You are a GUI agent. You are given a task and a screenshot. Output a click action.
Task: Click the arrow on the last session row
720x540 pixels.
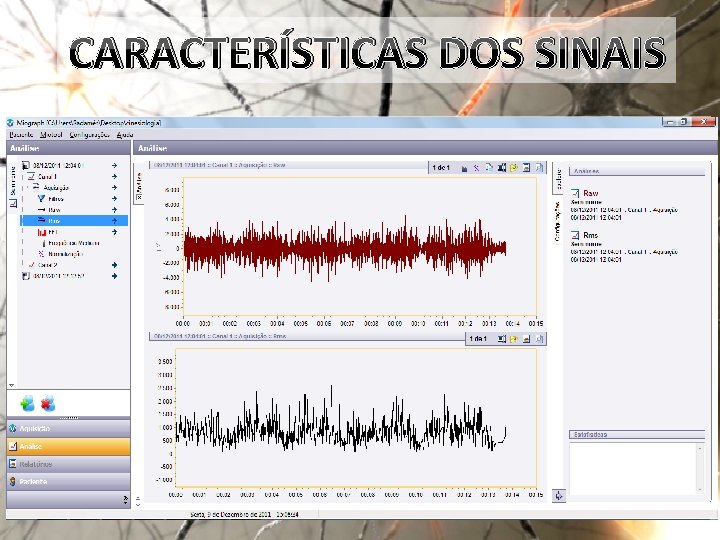coord(114,276)
